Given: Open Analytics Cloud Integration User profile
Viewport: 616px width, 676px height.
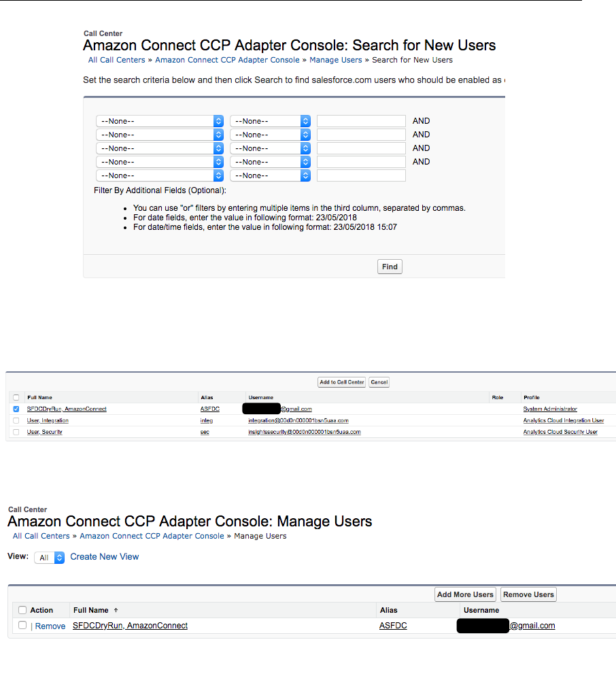Looking at the screenshot, I should [x=564, y=420].
